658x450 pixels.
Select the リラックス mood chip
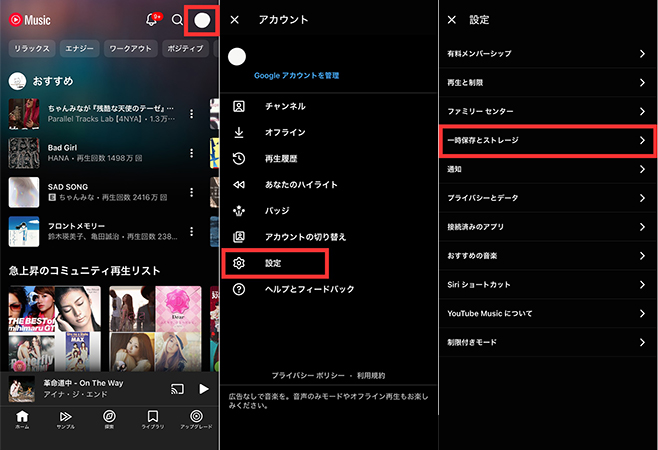[32, 49]
